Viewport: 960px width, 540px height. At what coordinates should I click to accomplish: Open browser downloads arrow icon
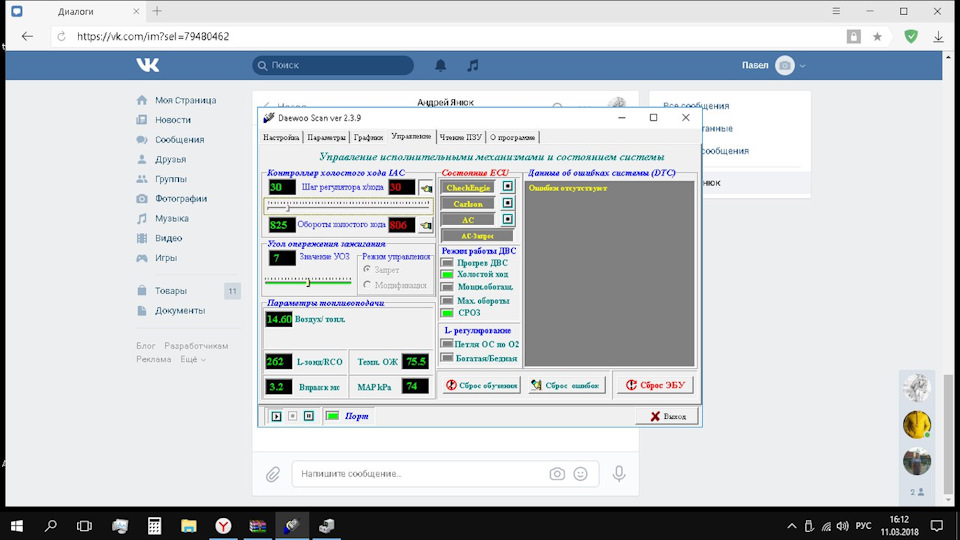938,37
